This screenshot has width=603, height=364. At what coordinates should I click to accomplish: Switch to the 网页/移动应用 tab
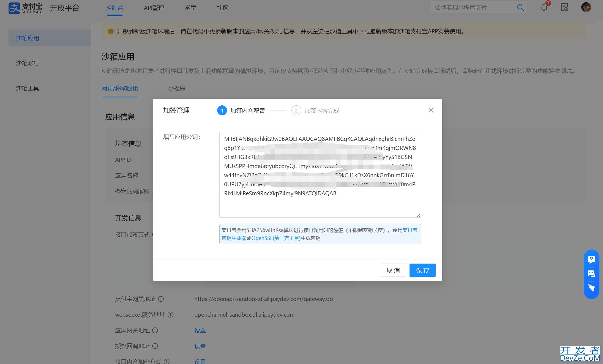(x=120, y=88)
